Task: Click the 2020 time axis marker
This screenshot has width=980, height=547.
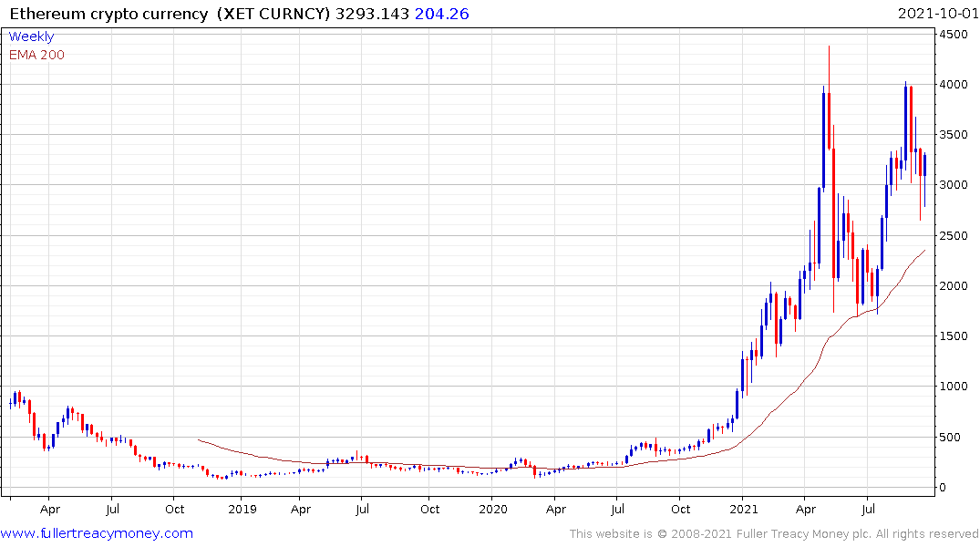Action: pyautogui.click(x=493, y=509)
